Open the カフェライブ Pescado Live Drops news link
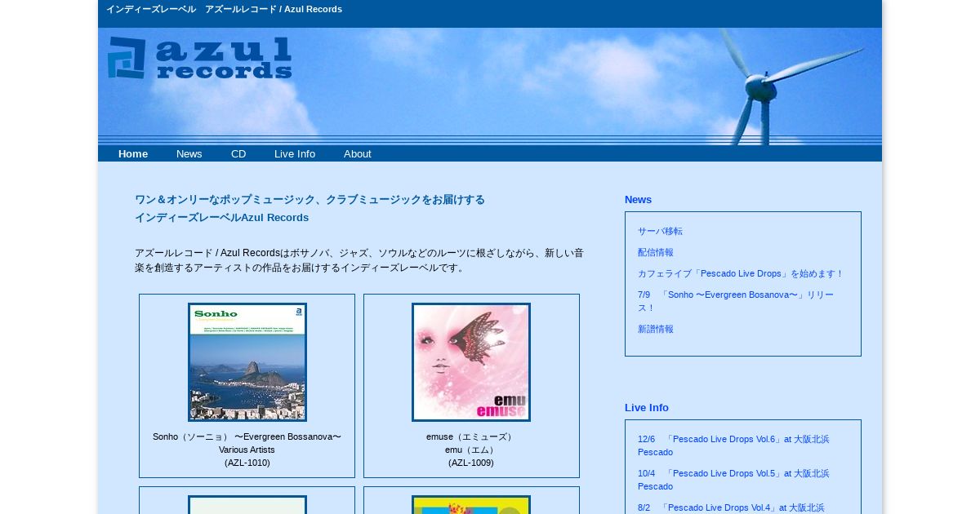980x514 pixels. coord(741,273)
